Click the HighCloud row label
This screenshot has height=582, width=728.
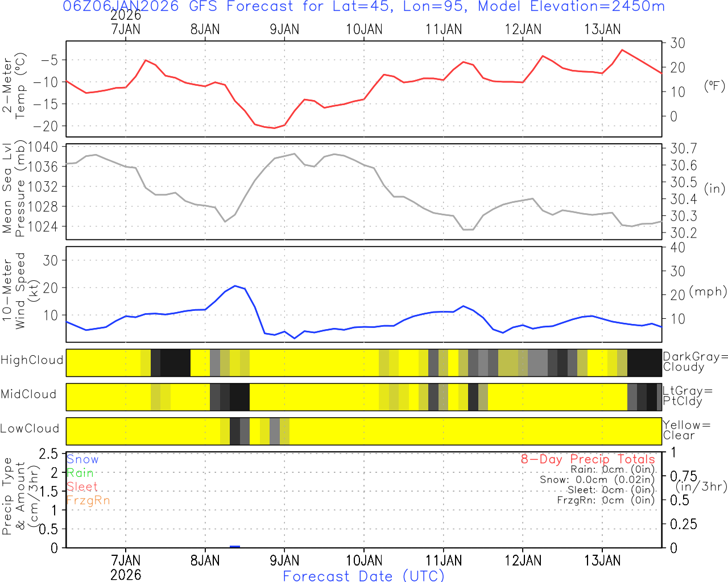[x=32, y=360]
